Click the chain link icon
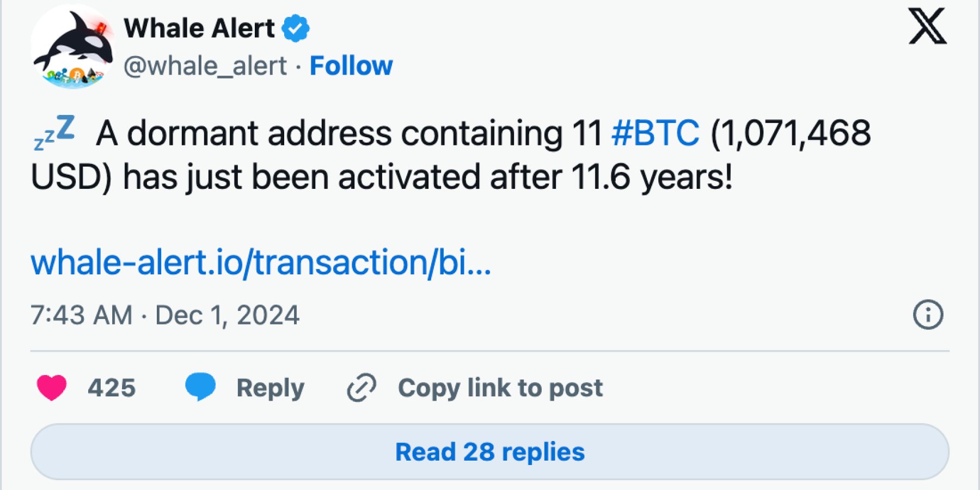The width and height of the screenshot is (980, 490). tap(362, 388)
